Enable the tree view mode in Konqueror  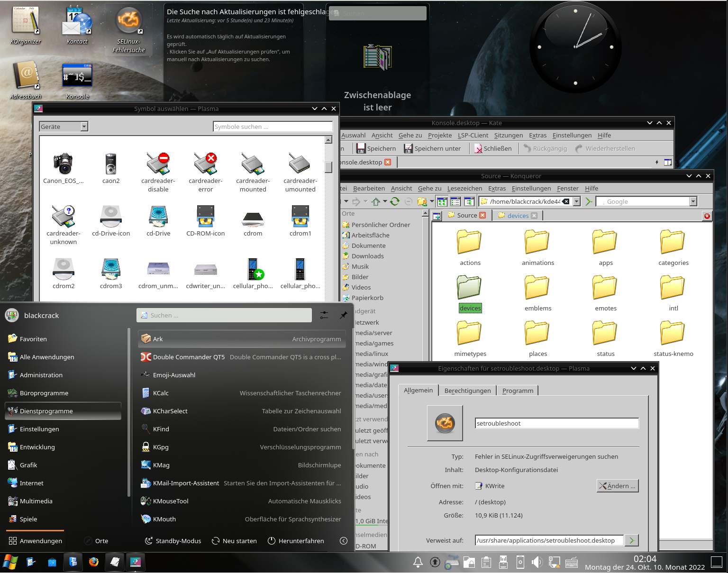pyautogui.click(x=469, y=201)
